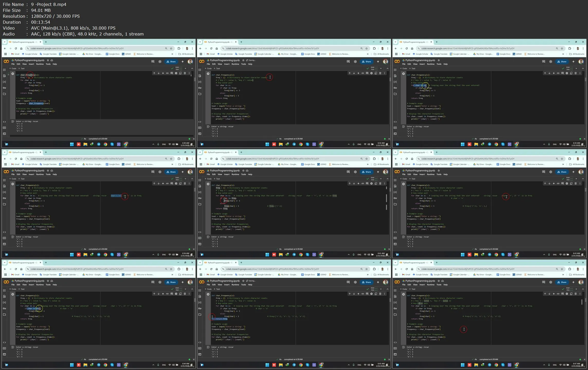The width and height of the screenshot is (588, 370).
Task: Click the + Code button in the 6:30 AM frame
Action: tap(13, 68)
